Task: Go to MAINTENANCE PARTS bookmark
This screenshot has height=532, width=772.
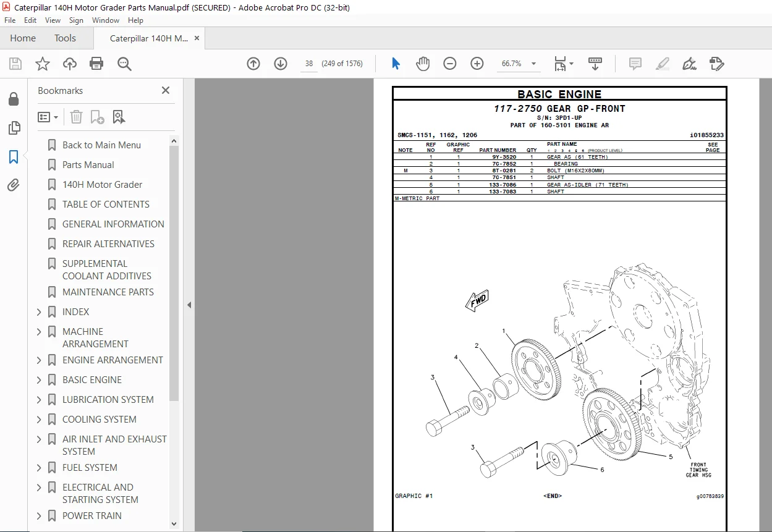Action: pyautogui.click(x=108, y=292)
